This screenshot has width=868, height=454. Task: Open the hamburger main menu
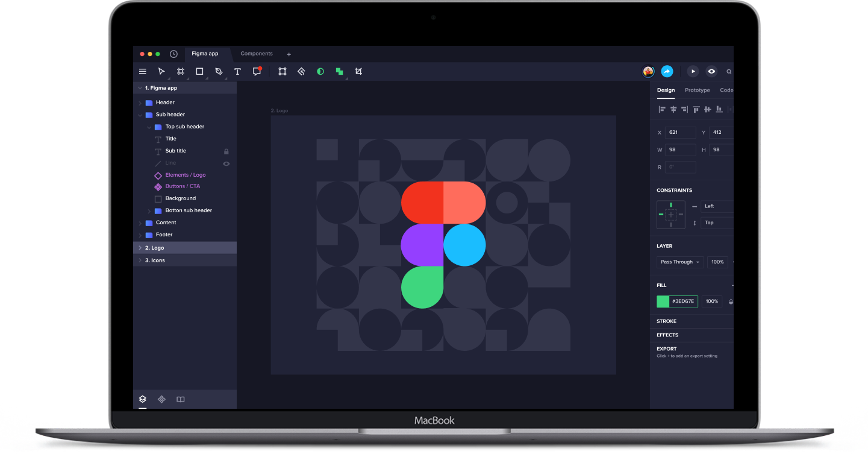pyautogui.click(x=143, y=71)
